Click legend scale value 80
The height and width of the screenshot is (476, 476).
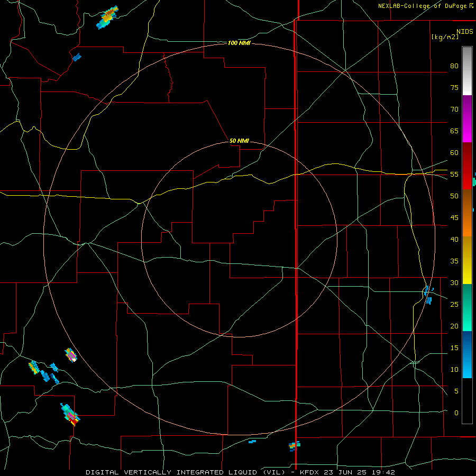click(454, 66)
